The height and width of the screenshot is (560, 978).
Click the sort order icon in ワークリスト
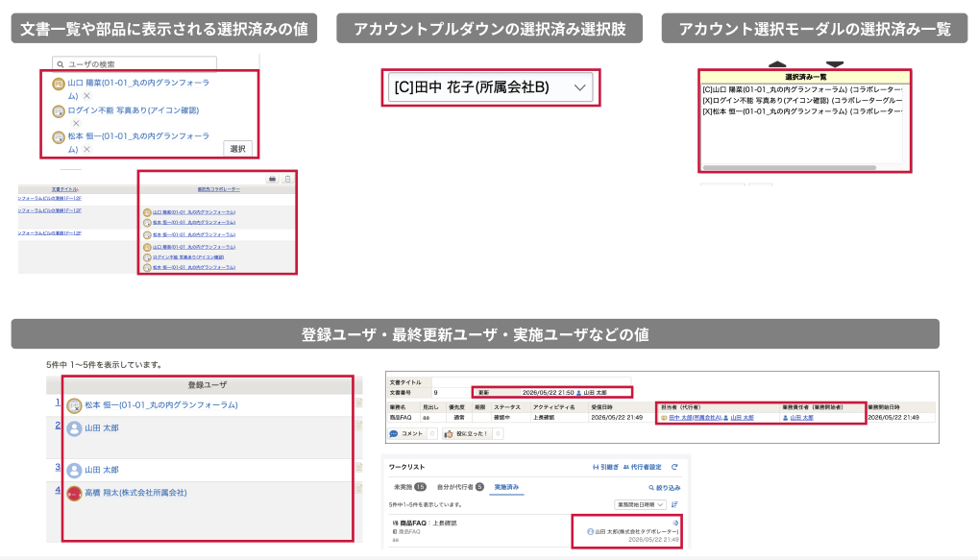coord(674,504)
